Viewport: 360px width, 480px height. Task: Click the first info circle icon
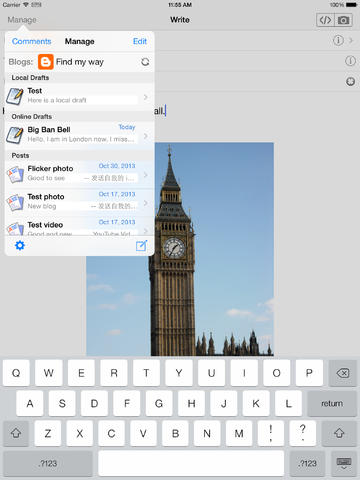(338, 40)
